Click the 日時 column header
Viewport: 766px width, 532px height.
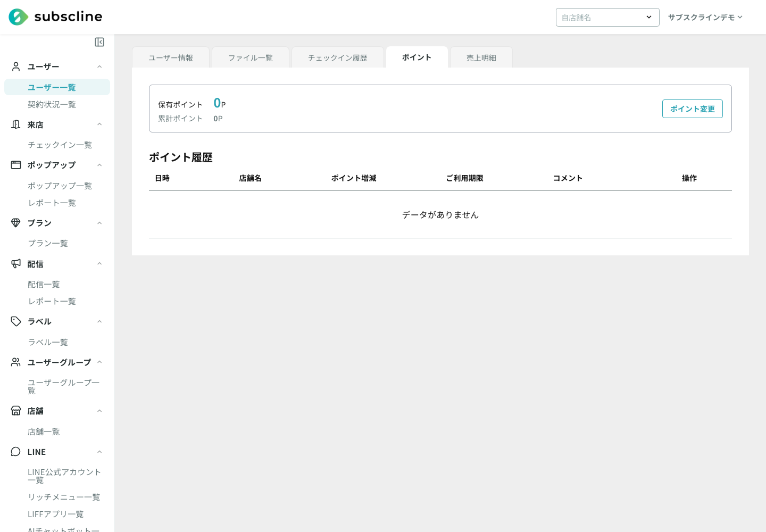[162, 178]
